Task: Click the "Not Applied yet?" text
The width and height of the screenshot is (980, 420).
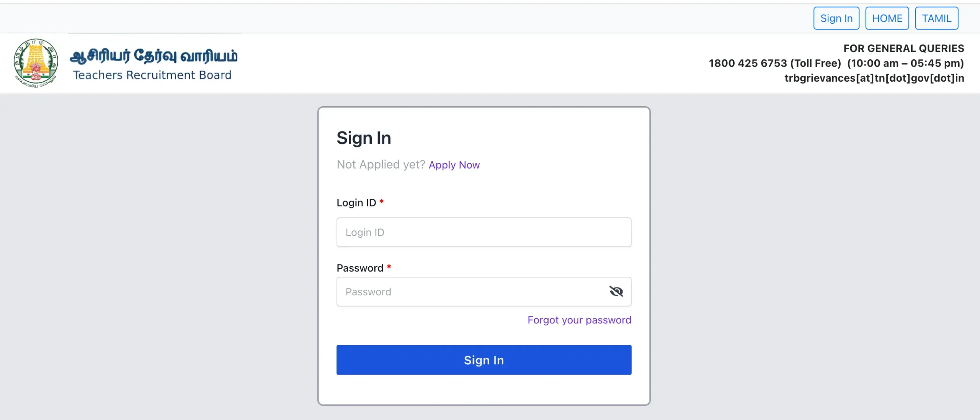Action: coord(381,165)
